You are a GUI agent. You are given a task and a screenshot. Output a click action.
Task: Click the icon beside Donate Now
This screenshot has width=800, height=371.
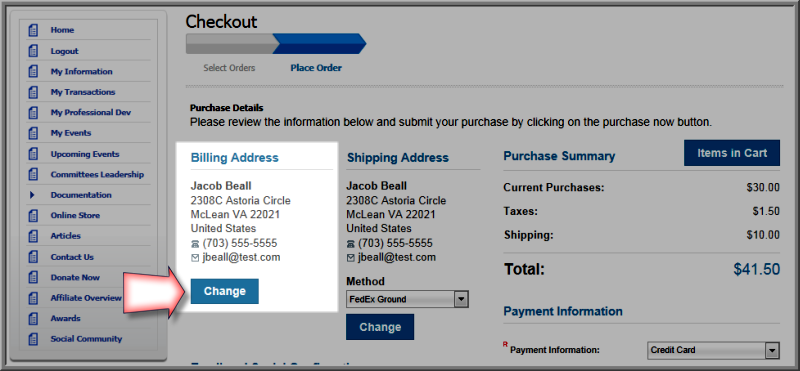pyautogui.click(x=34, y=278)
